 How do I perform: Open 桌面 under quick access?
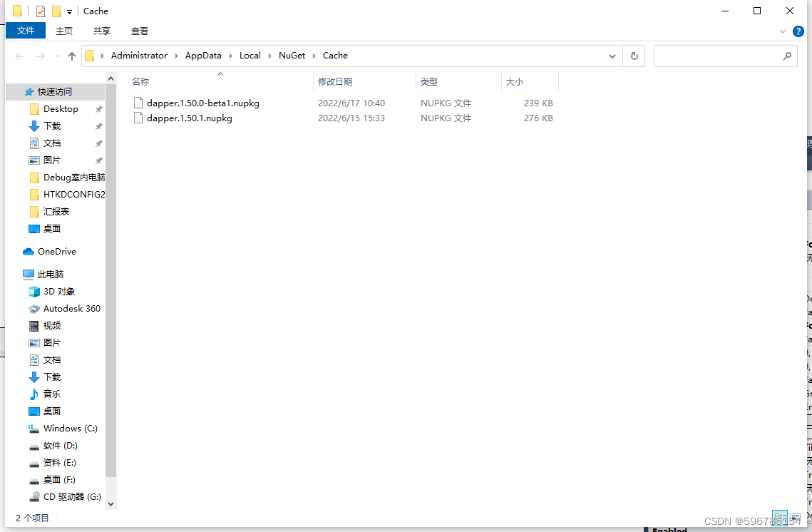[52, 228]
